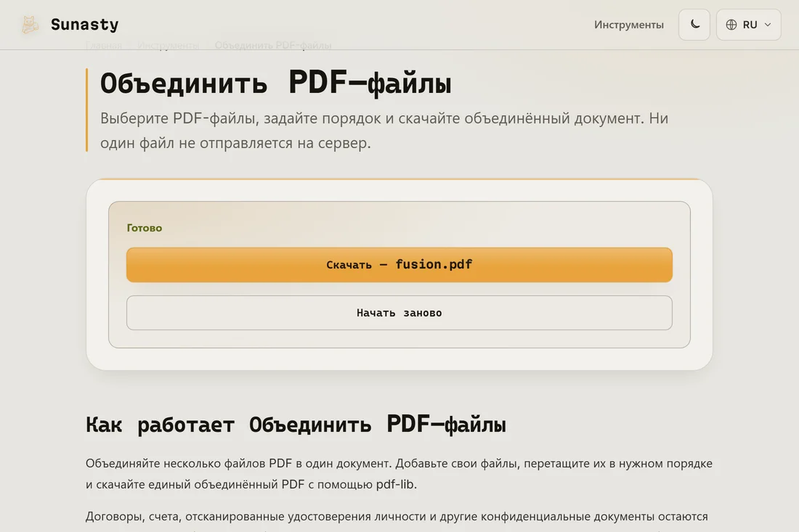Image resolution: width=799 pixels, height=532 pixels.
Task: Click the Главная breadcrumb link
Action: click(103, 45)
